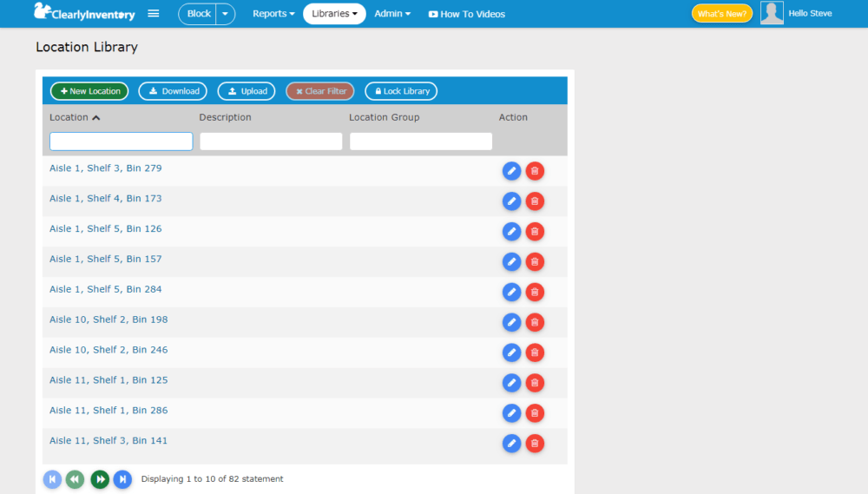The height and width of the screenshot is (494, 868).
Task: Clear Filter on the table
Action: [320, 91]
